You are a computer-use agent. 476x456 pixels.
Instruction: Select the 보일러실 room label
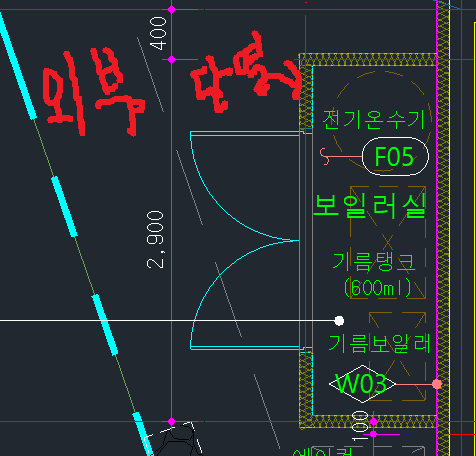(x=370, y=206)
